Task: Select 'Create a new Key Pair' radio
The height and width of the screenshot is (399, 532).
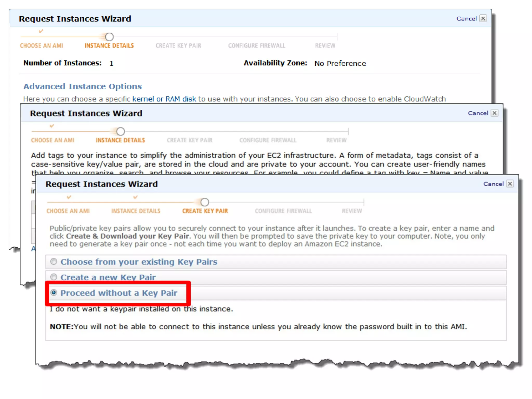Action: click(54, 277)
